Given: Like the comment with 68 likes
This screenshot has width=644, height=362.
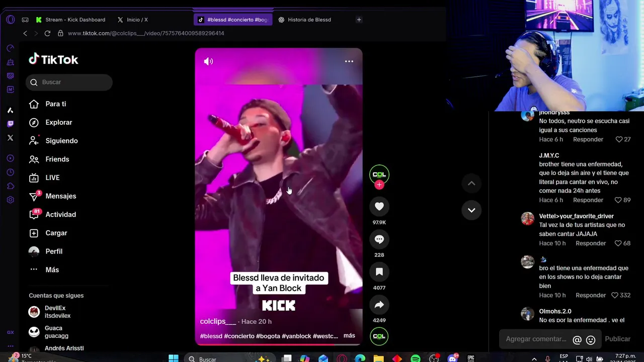Looking at the screenshot, I should pos(618,243).
